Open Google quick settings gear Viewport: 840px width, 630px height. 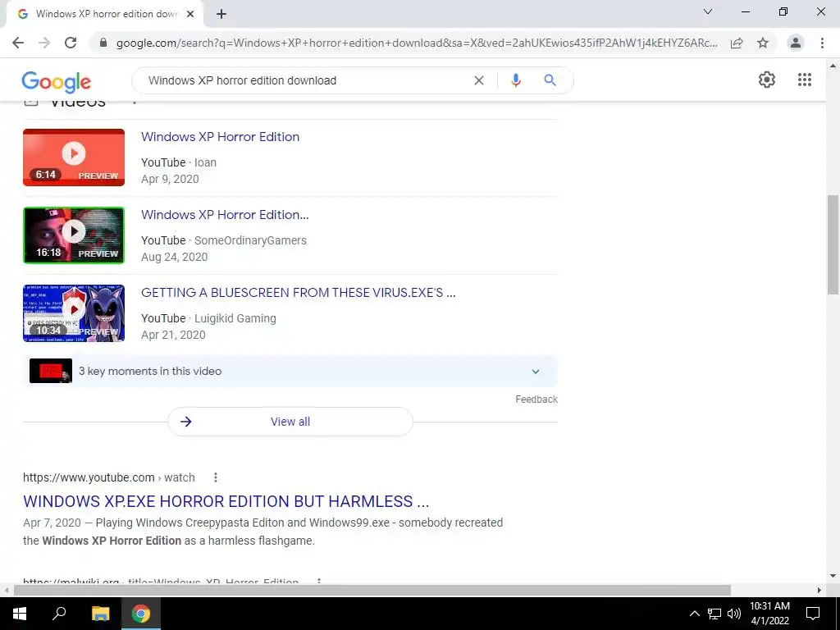pyautogui.click(x=767, y=80)
